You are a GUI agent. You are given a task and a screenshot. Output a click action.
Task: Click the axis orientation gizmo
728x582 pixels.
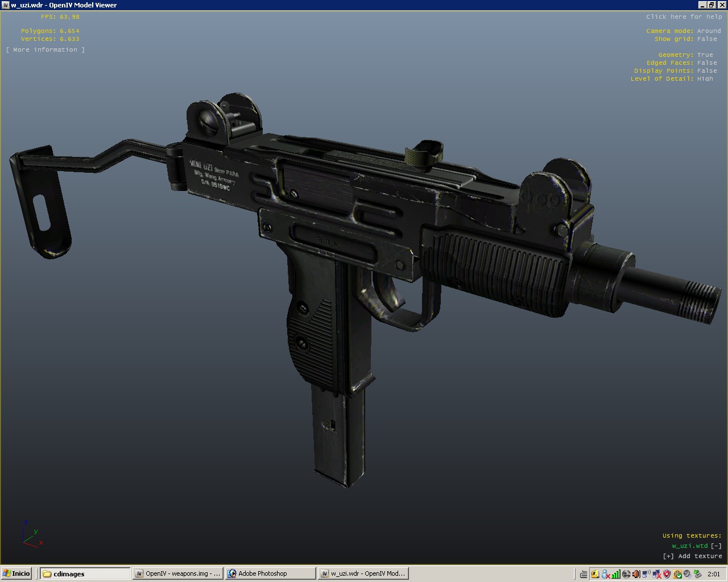(x=32, y=534)
